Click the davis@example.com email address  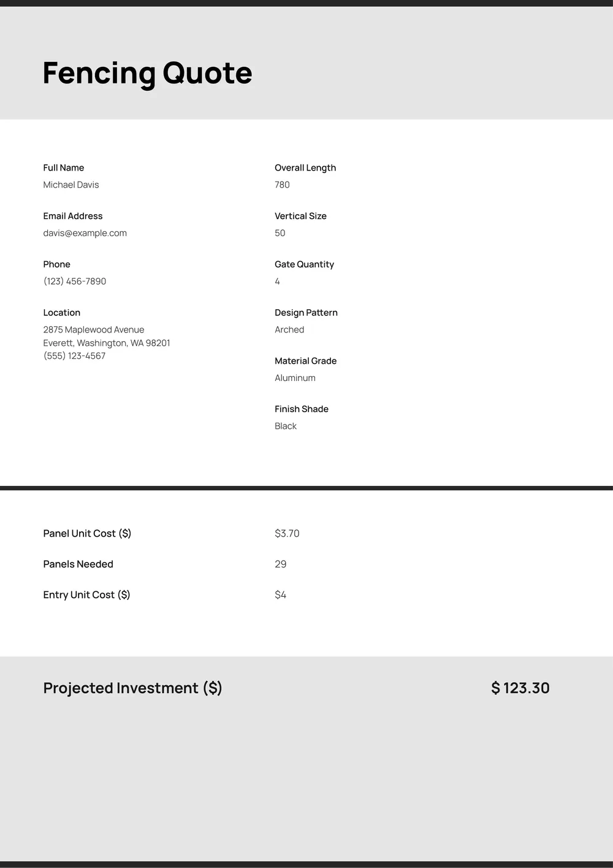click(x=85, y=233)
